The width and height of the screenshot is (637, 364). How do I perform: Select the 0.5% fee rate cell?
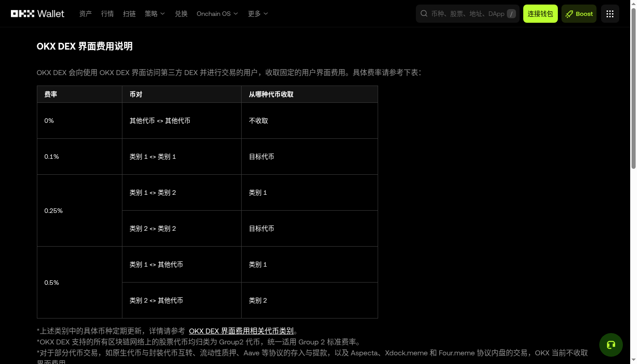pyautogui.click(x=80, y=283)
